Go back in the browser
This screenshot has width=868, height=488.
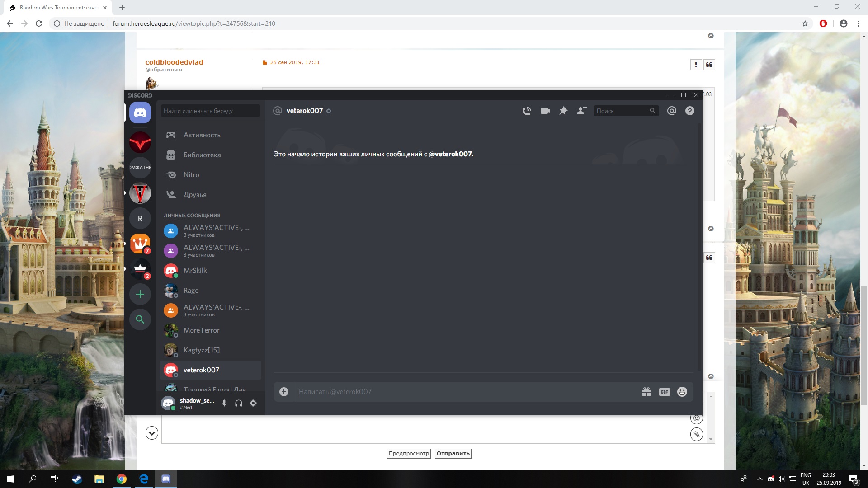[10, 23]
